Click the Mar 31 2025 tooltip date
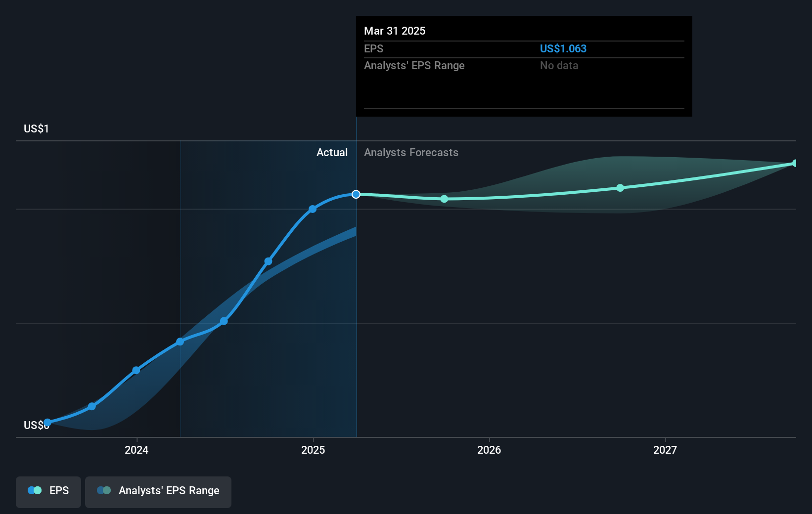The image size is (812, 514). 395,31
